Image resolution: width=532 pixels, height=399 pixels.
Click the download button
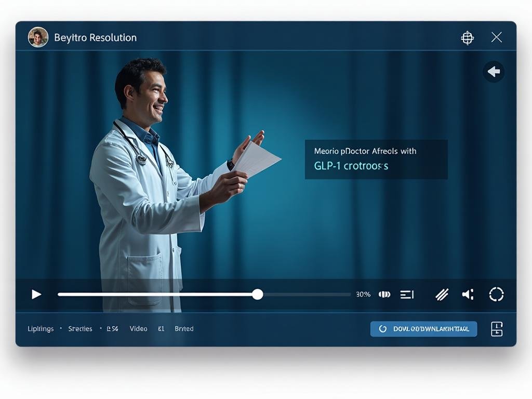click(x=423, y=329)
